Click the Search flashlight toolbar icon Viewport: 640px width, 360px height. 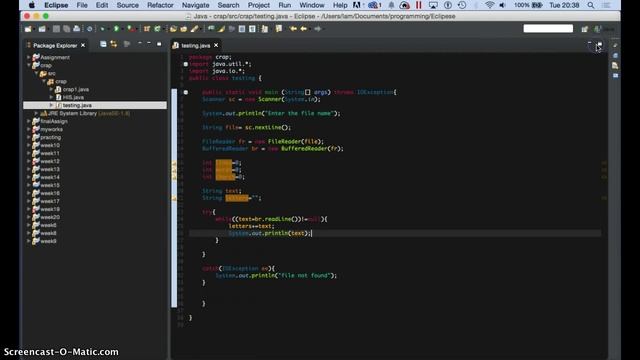pos(194,29)
